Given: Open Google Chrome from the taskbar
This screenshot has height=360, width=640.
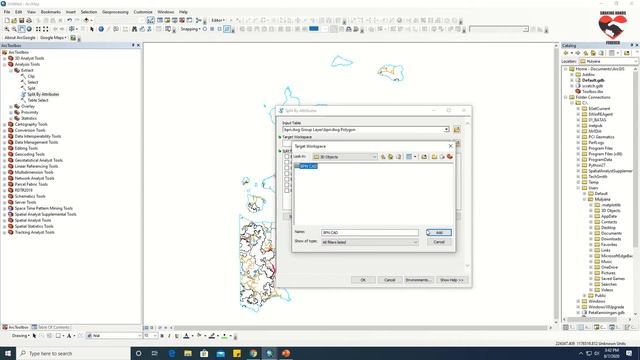Looking at the screenshot, I should [253, 353].
